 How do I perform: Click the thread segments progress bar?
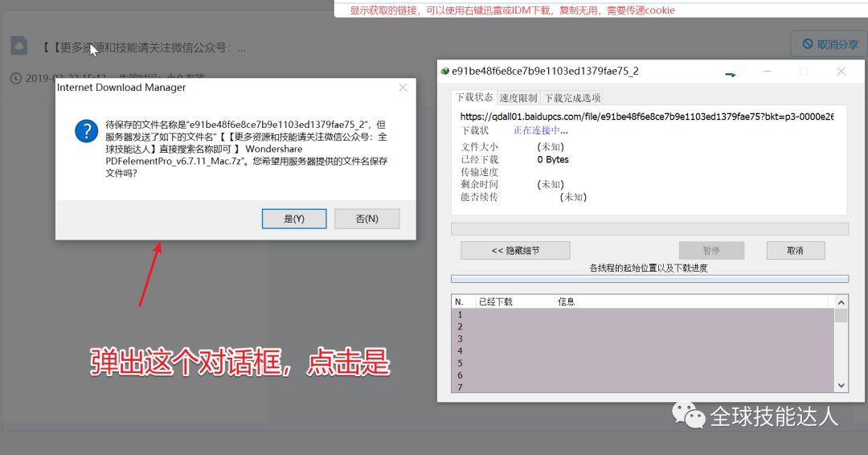650,279
